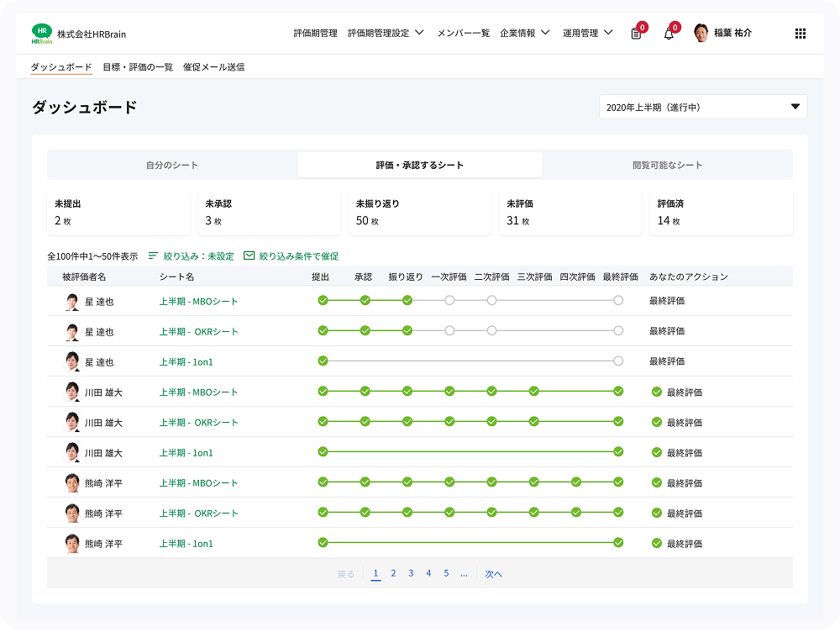
Task: Open the 目標・評価の一覧 sub-menu item
Action: coord(138,67)
